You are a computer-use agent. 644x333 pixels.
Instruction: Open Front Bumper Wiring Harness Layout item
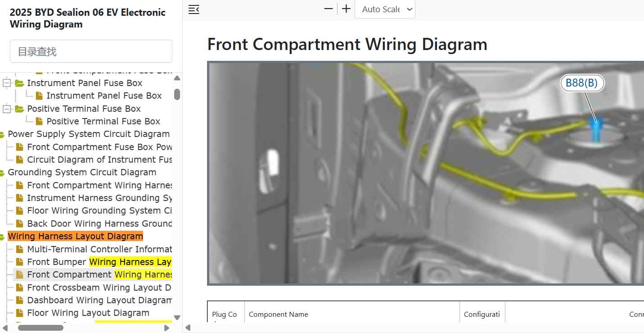pos(99,262)
